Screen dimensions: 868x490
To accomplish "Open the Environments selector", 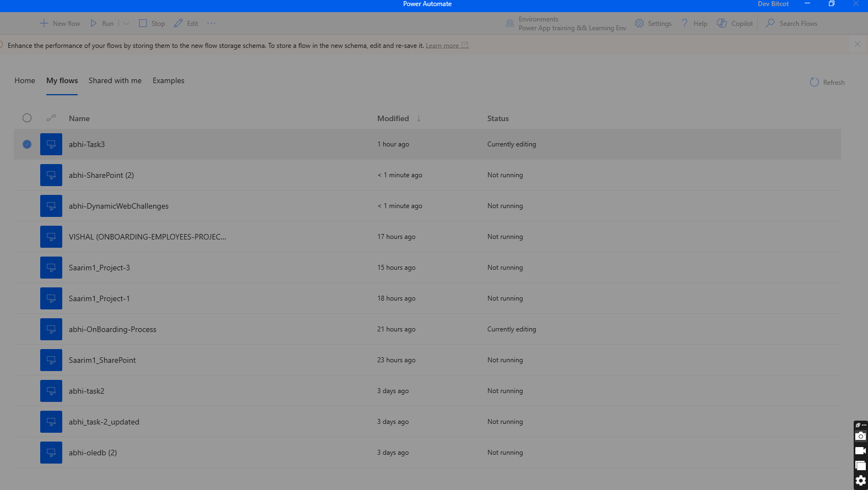I will pos(566,23).
